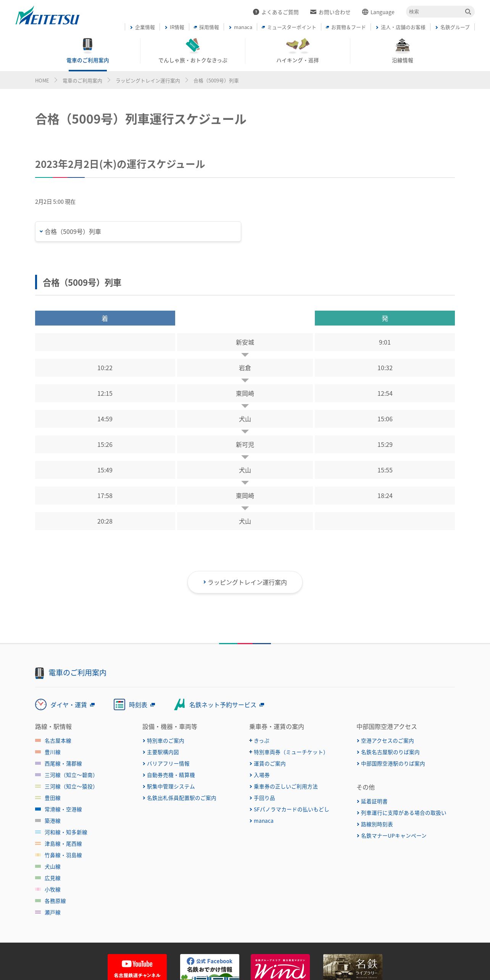Open the manaca header menu item

240,27
